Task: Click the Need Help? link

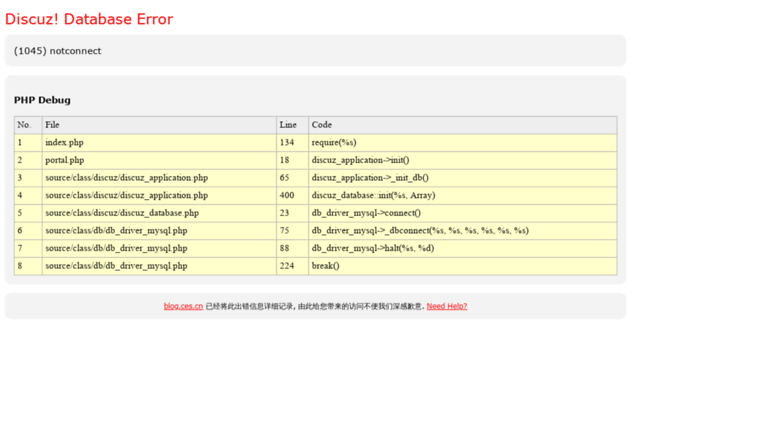Action: (x=446, y=306)
